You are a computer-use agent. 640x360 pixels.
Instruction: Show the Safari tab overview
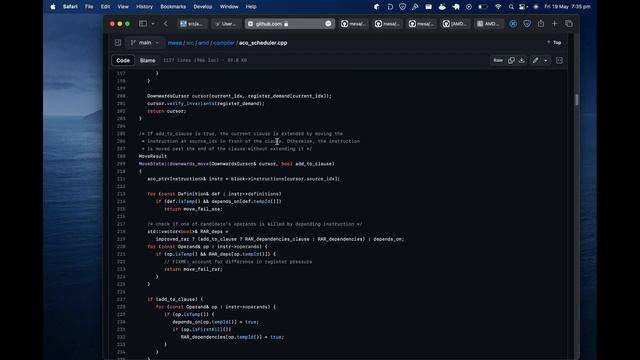point(569,24)
